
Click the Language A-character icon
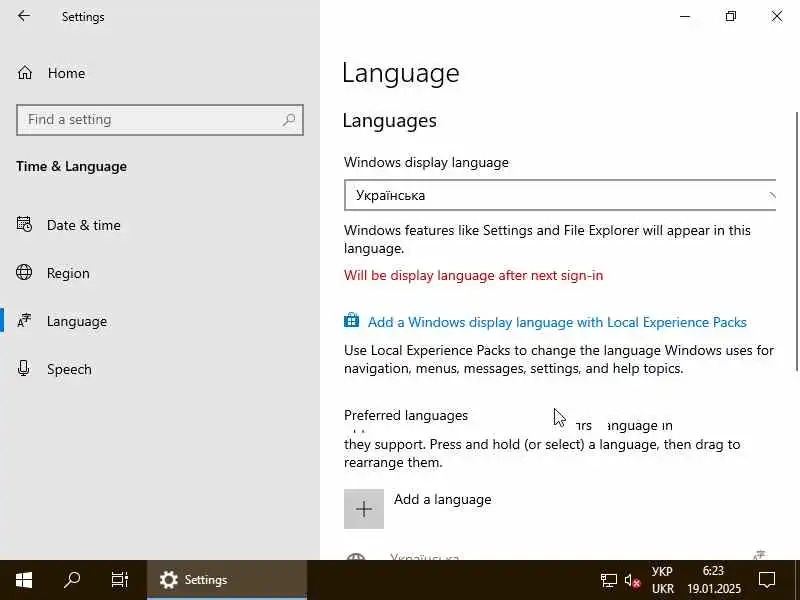[x=24, y=320]
